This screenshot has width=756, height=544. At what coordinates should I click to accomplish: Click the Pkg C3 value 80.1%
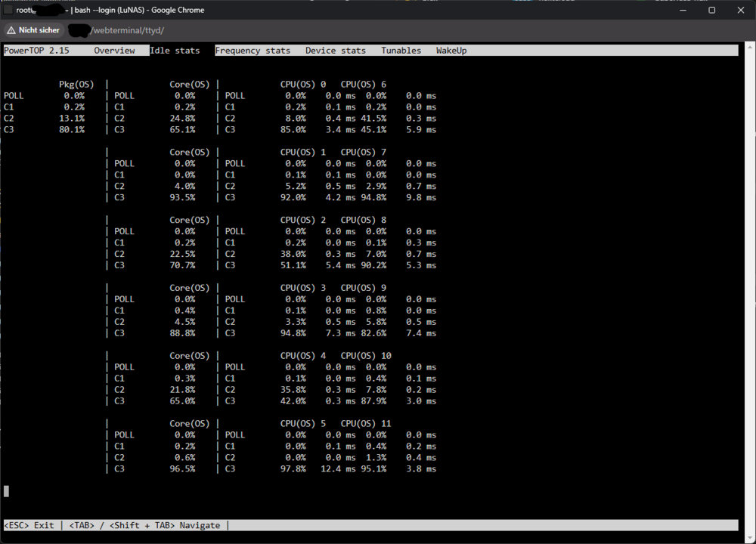tap(72, 130)
